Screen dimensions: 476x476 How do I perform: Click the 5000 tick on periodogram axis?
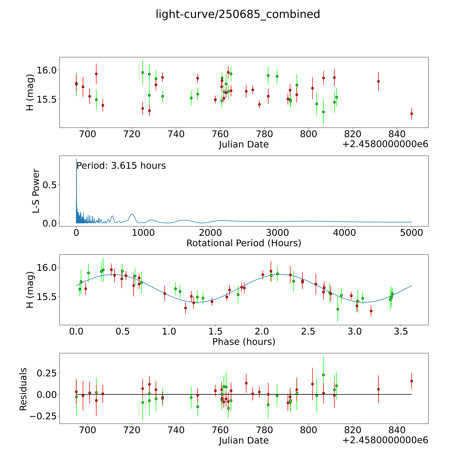coord(411,233)
